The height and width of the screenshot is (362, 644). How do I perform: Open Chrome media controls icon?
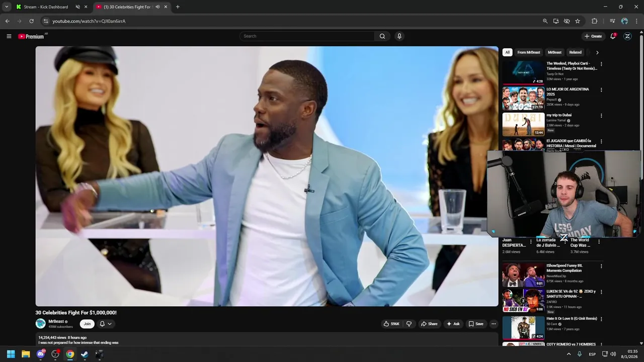pos(612,21)
